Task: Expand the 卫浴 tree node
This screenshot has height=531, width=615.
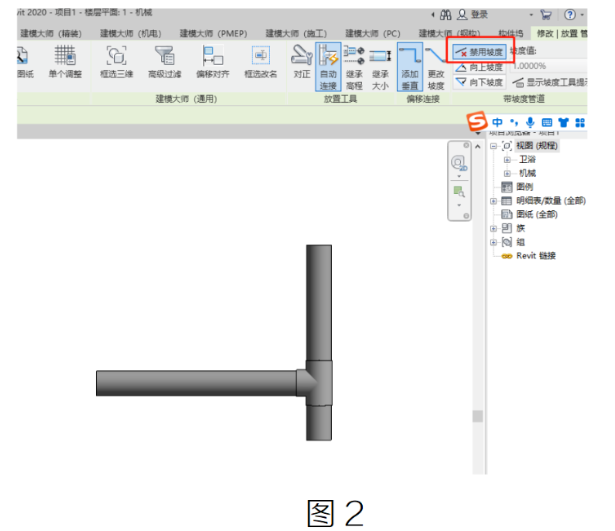Action: (x=507, y=160)
